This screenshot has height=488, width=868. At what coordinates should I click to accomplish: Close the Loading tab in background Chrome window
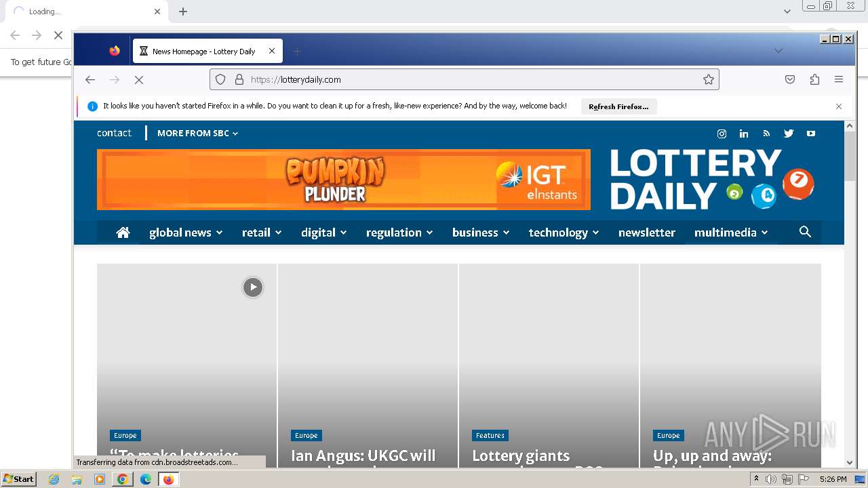click(157, 12)
